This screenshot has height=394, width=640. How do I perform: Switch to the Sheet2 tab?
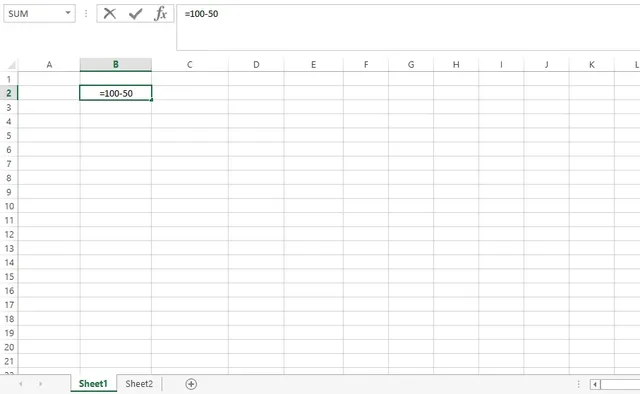(139, 384)
